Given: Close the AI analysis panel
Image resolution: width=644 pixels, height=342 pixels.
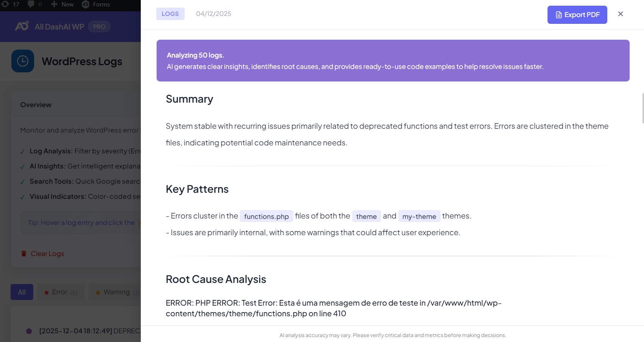Looking at the screenshot, I should [x=620, y=14].
